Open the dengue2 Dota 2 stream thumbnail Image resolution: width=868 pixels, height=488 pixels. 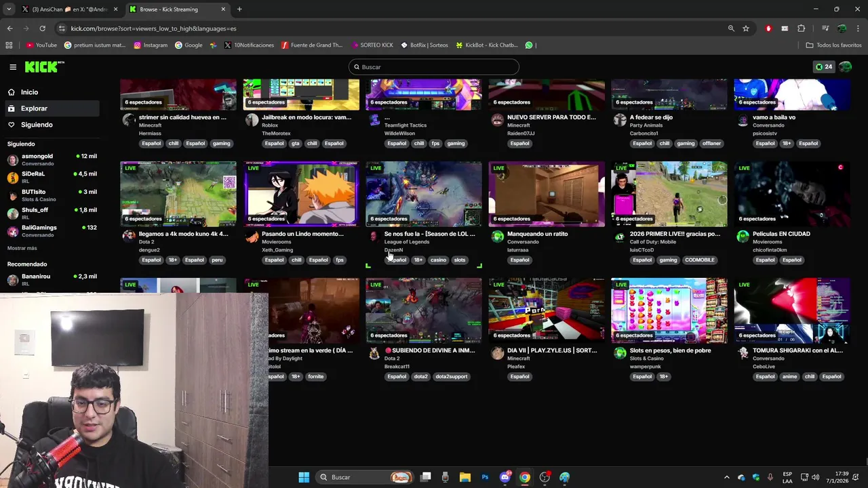click(178, 194)
